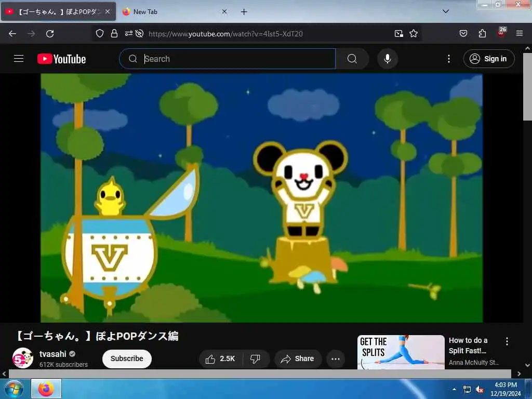Click the padlock site security icon
This screenshot has width=532, height=399.
tap(114, 34)
